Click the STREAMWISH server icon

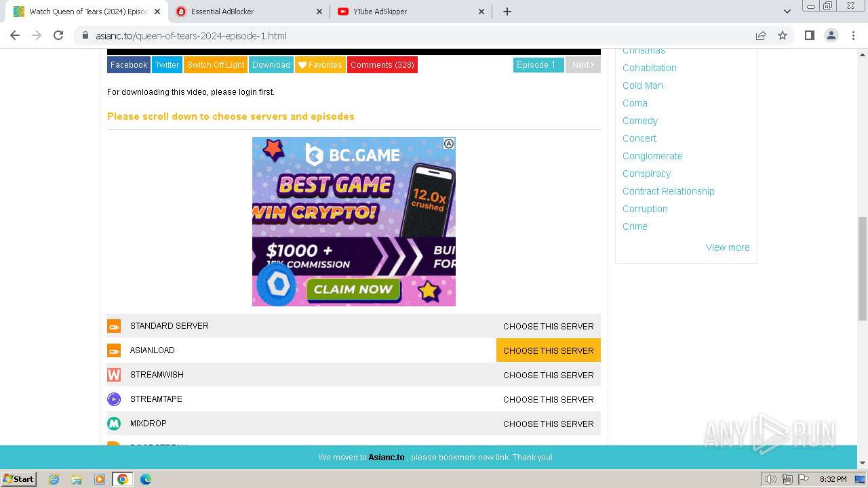(114, 375)
